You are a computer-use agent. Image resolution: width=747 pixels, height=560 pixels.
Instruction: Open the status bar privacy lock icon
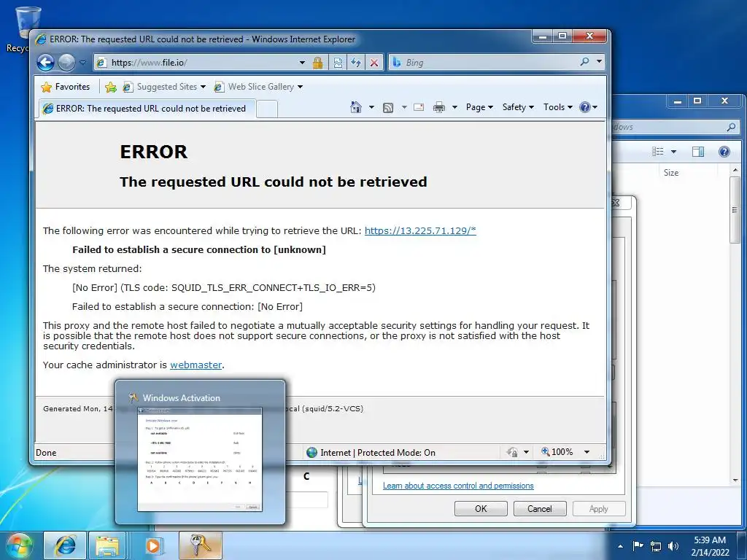[x=512, y=452]
